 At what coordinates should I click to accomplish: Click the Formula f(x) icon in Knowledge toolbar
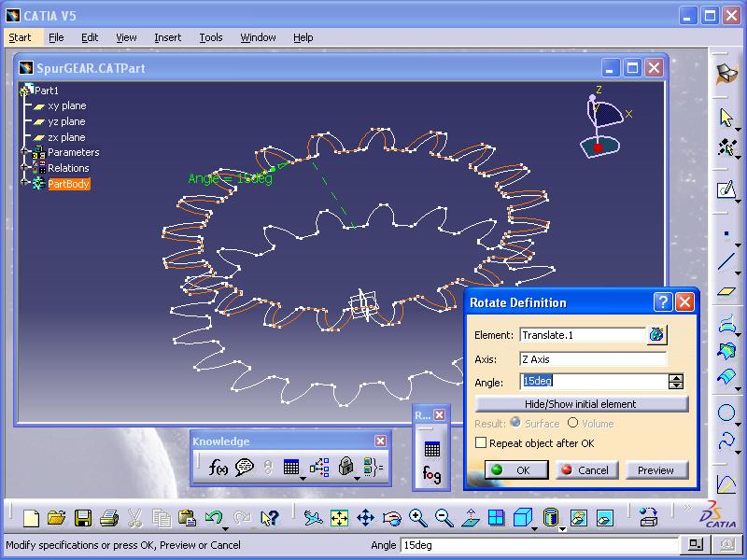(x=218, y=468)
